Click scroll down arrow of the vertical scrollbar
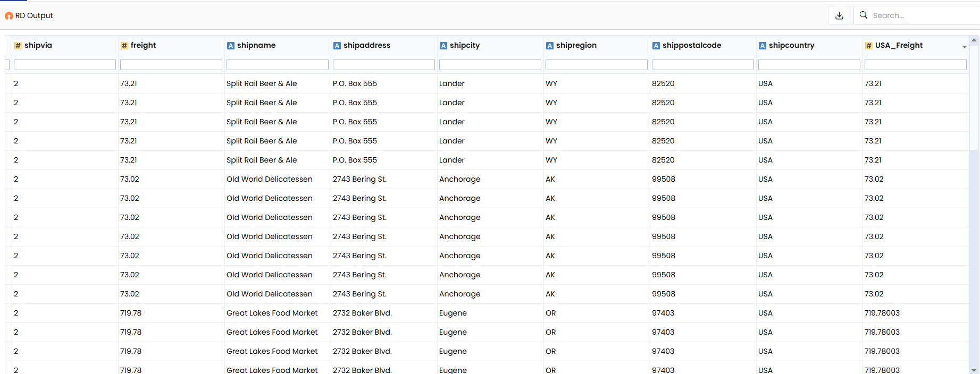 tap(974, 370)
